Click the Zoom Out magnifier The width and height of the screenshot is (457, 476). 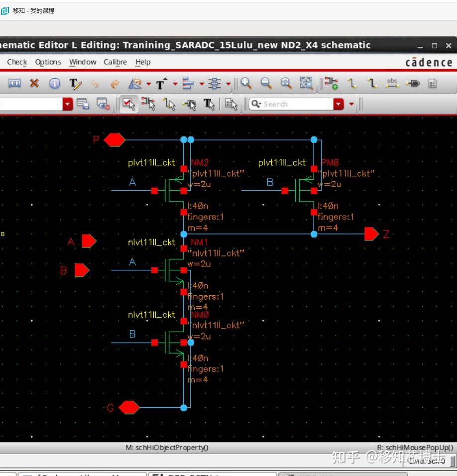pos(266,83)
